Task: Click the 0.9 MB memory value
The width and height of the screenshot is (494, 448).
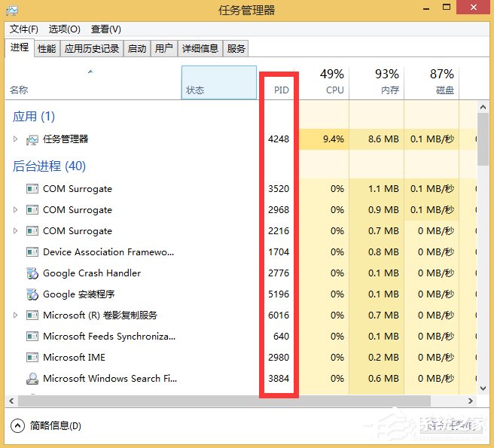Action: coord(383,210)
